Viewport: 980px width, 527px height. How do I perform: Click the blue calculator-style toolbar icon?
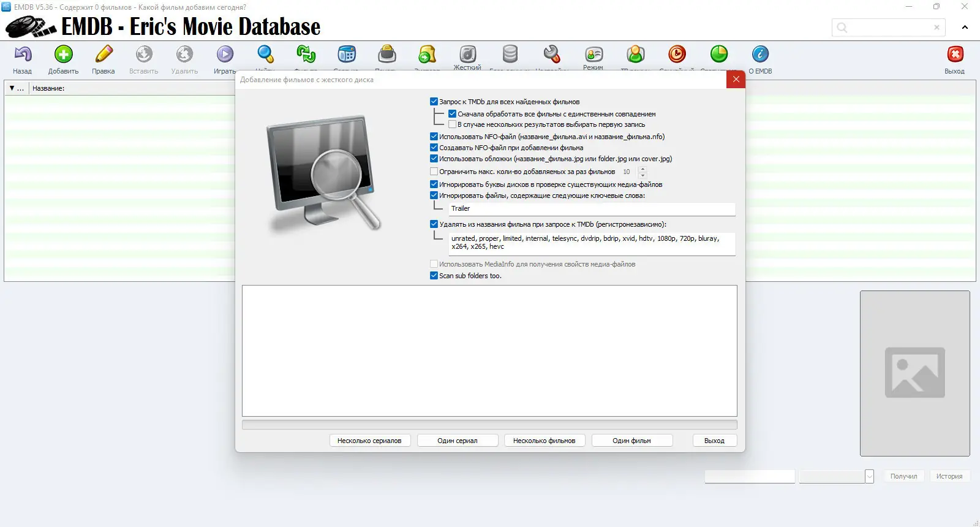click(x=347, y=55)
